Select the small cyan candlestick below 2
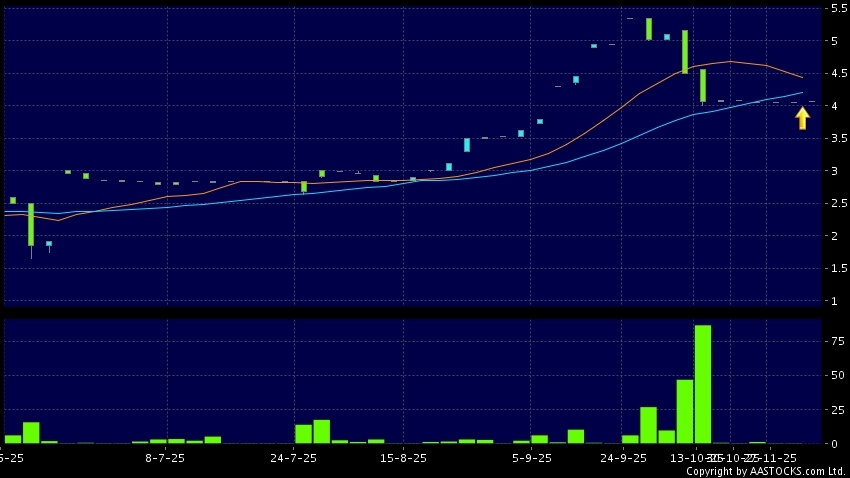850x478 pixels. click(x=49, y=243)
